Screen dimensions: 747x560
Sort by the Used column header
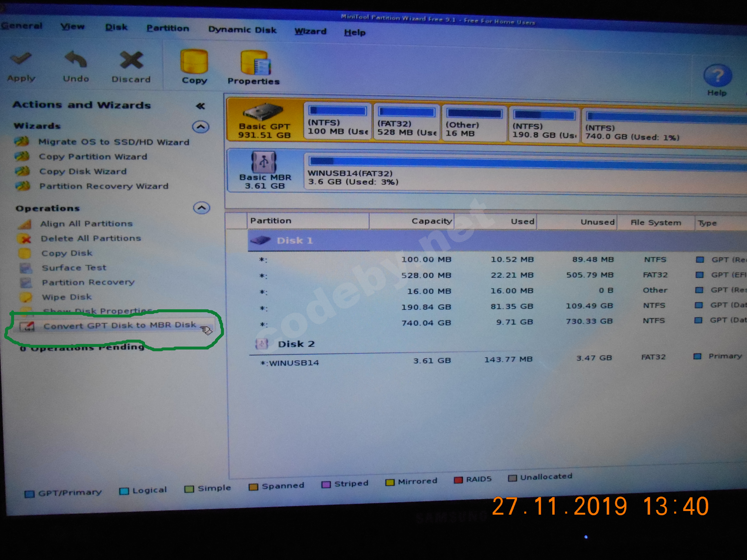click(495, 222)
